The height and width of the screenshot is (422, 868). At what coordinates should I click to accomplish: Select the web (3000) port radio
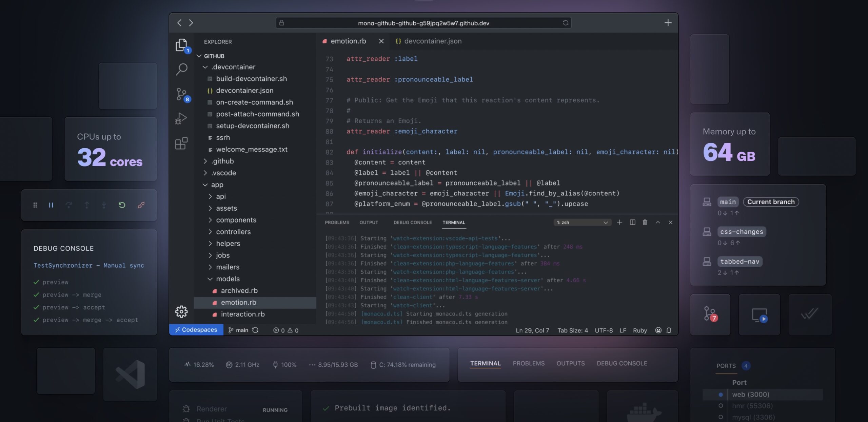point(721,395)
